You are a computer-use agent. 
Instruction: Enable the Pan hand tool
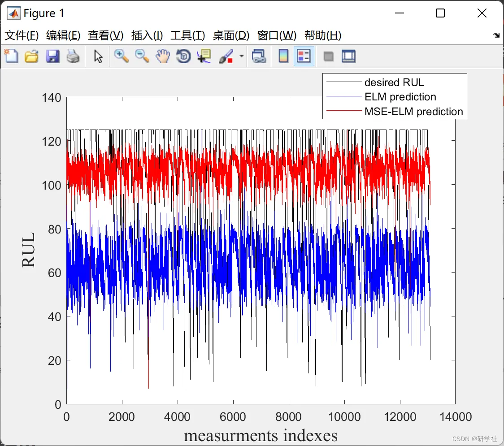coord(163,56)
